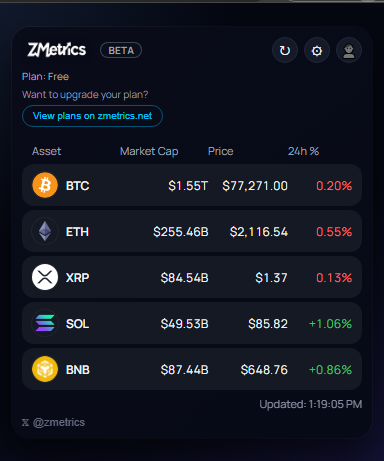Sort by the Market Cap column header

(149, 151)
